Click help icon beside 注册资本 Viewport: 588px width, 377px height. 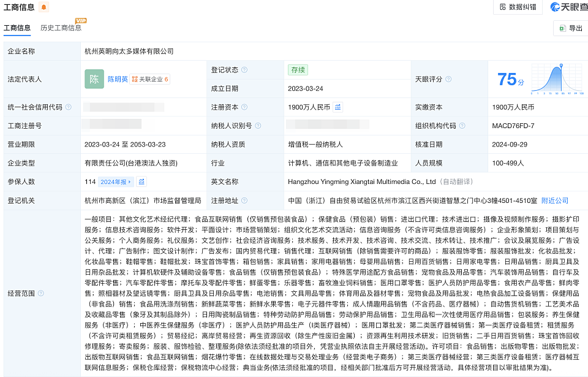244,107
